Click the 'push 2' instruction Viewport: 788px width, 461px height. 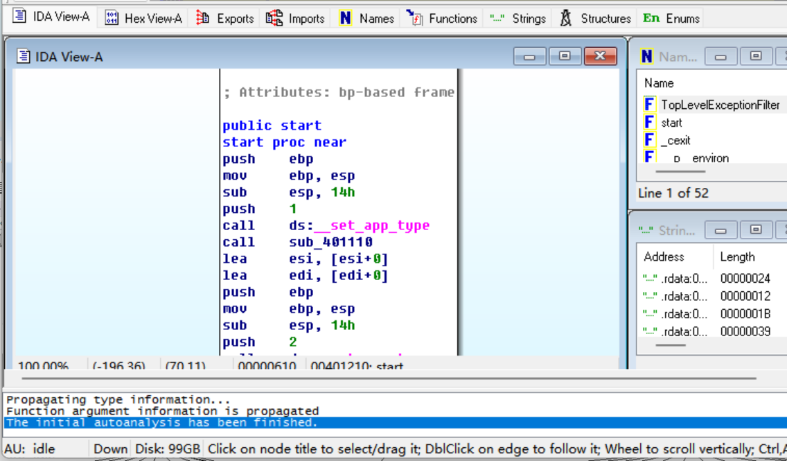point(259,342)
